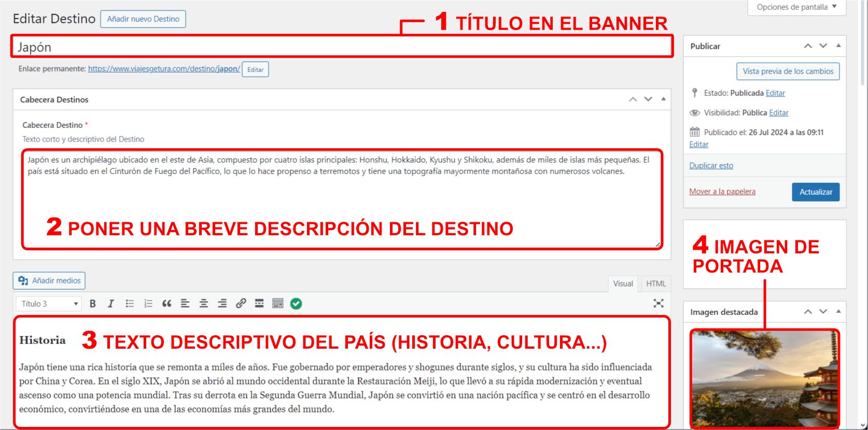
Task: Switch to the Visual editor tab
Action: pos(623,283)
